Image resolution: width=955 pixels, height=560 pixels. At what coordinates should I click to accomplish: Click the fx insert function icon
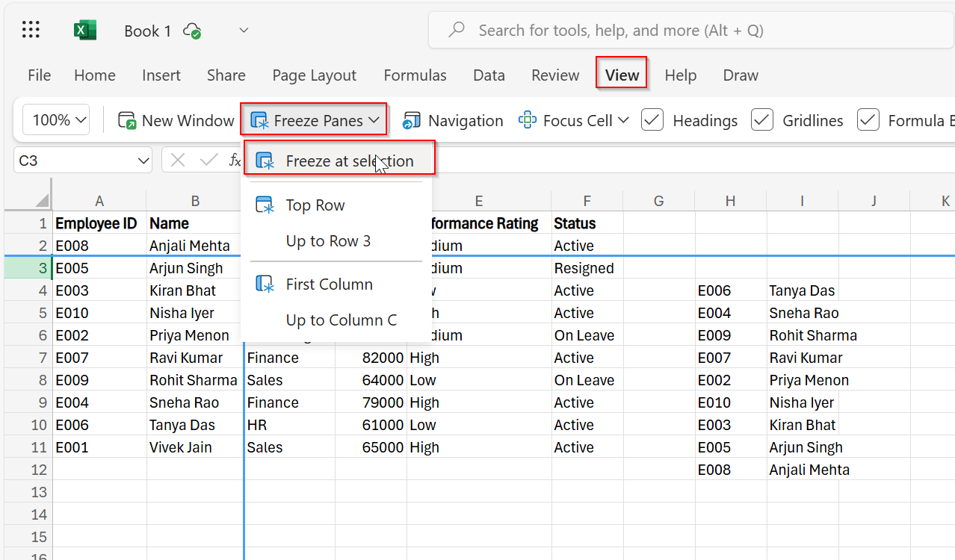coord(236,160)
